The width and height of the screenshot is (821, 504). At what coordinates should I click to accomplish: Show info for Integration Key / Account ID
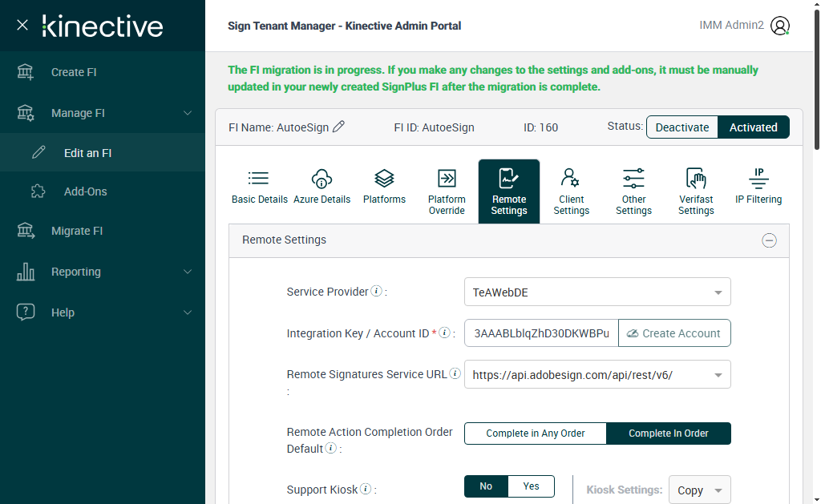(x=444, y=333)
